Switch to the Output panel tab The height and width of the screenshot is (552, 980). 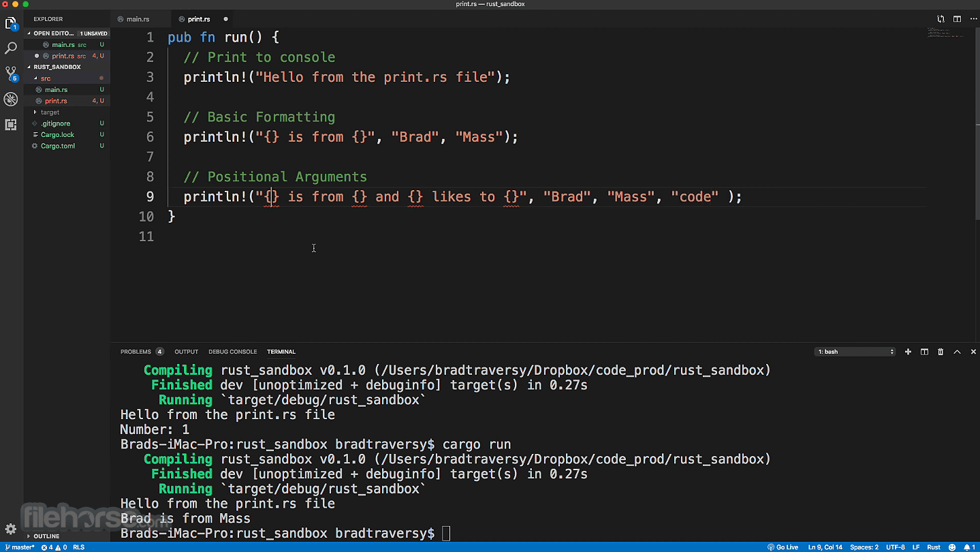pos(186,352)
